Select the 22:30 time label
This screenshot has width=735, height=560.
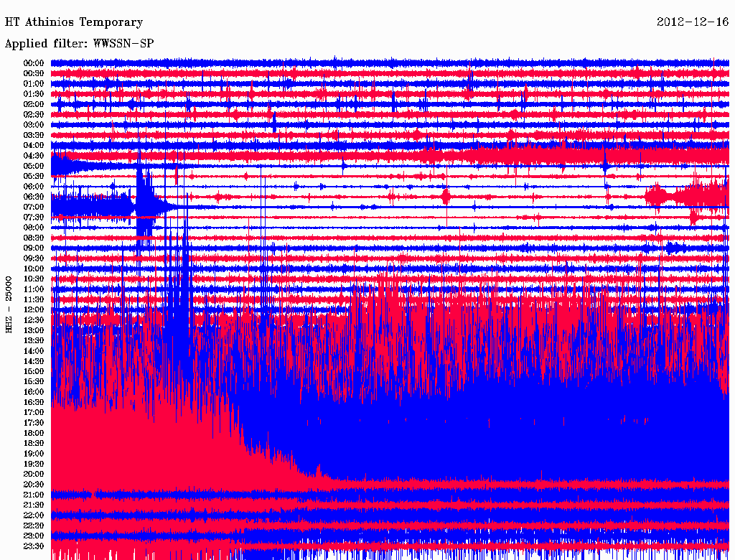pyautogui.click(x=34, y=526)
